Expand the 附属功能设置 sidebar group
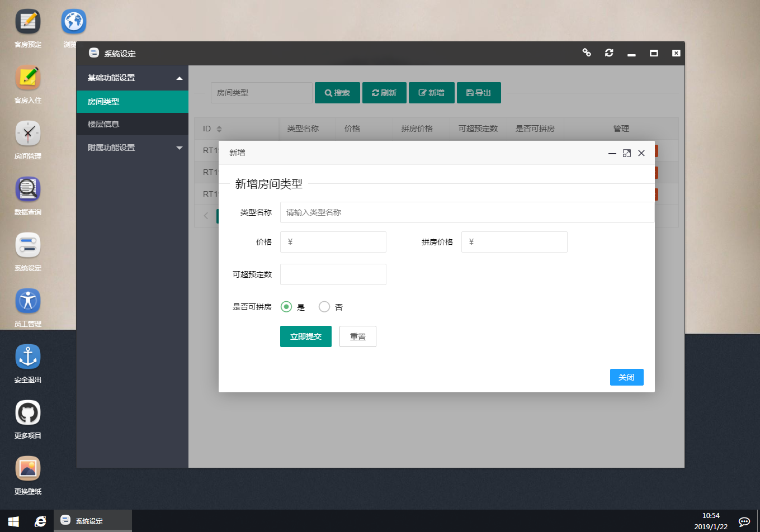The image size is (760, 532). tap(133, 148)
